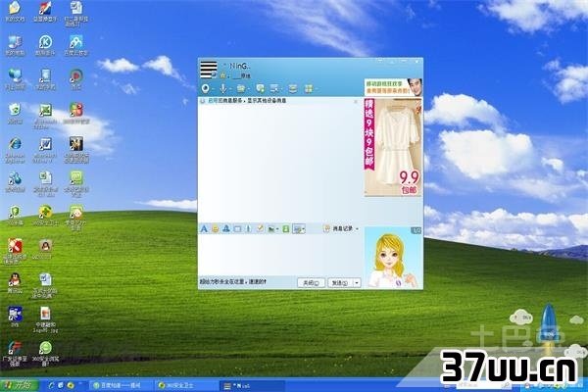Open the emoji face picker in chat toolbar

pyautogui.click(x=216, y=228)
